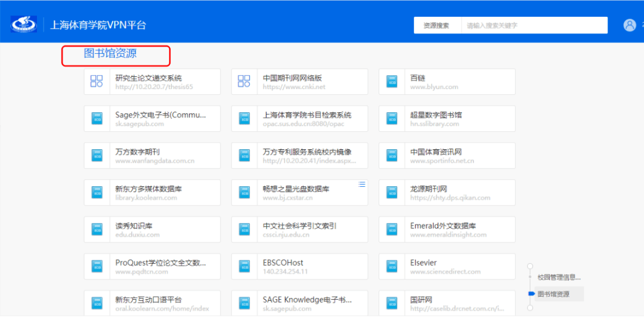644x317 pixels.
Task: Click the Elsevier resource icon
Action: (392, 266)
